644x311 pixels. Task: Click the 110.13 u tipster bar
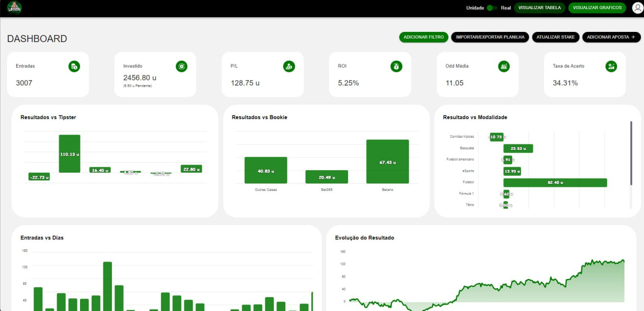tap(69, 154)
